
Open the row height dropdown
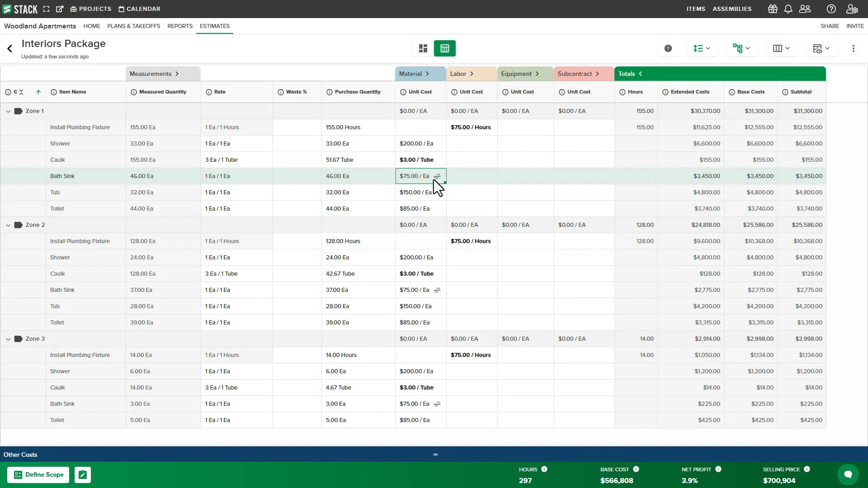tap(702, 48)
